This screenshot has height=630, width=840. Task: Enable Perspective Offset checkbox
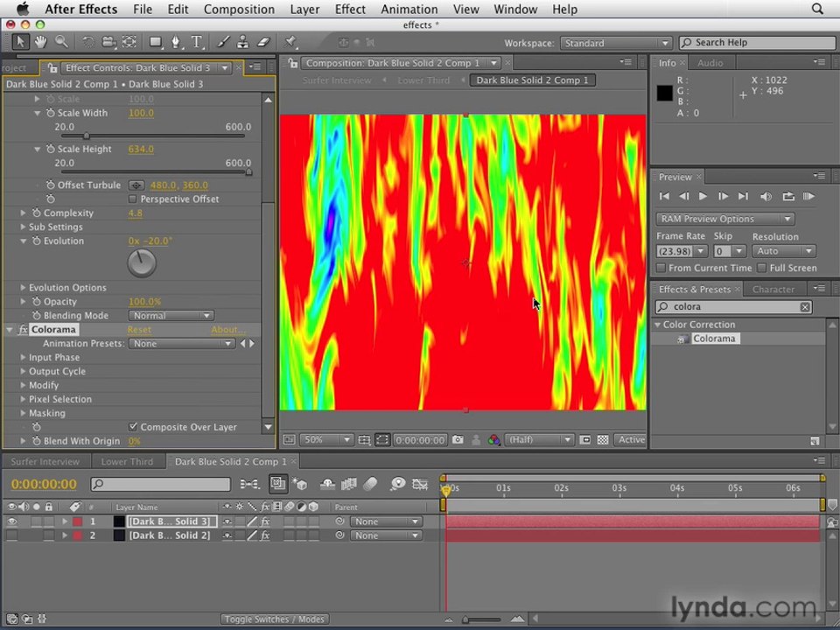click(133, 199)
